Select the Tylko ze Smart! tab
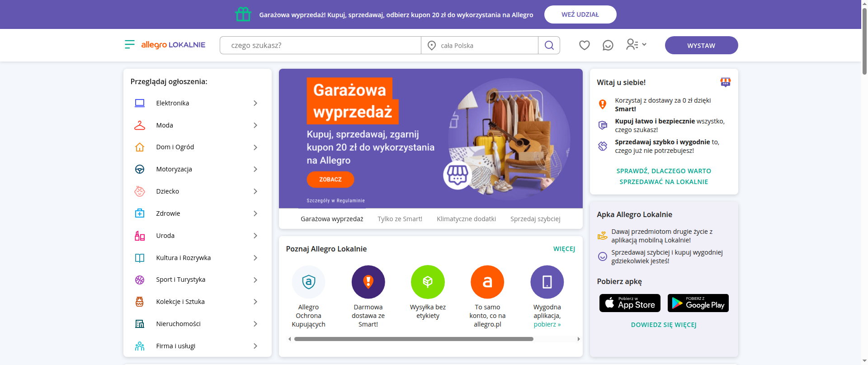Image resolution: width=868 pixels, height=365 pixels. (400, 219)
